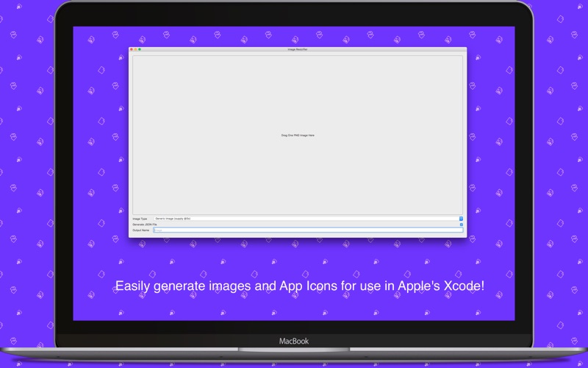588x368 pixels.
Task: Click the Output Name input field
Action: coord(308,230)
